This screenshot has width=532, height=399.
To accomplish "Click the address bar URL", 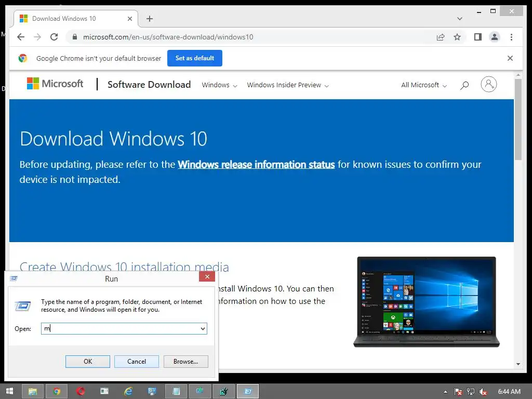I will point(168,37).
